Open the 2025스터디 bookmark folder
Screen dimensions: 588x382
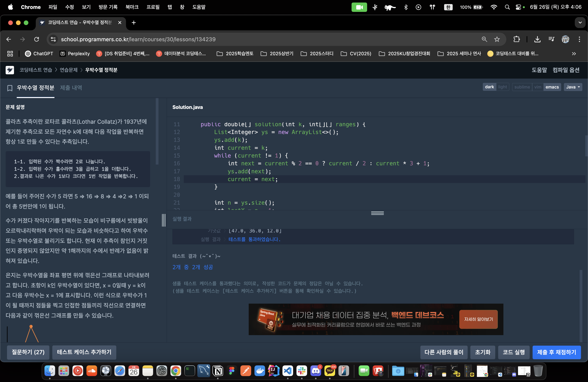317,54
